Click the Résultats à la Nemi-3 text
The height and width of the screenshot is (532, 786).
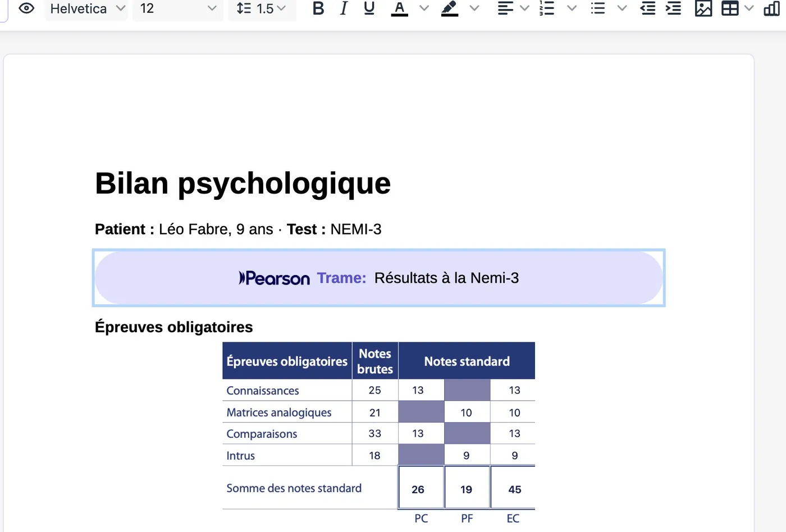coord(447,278)
